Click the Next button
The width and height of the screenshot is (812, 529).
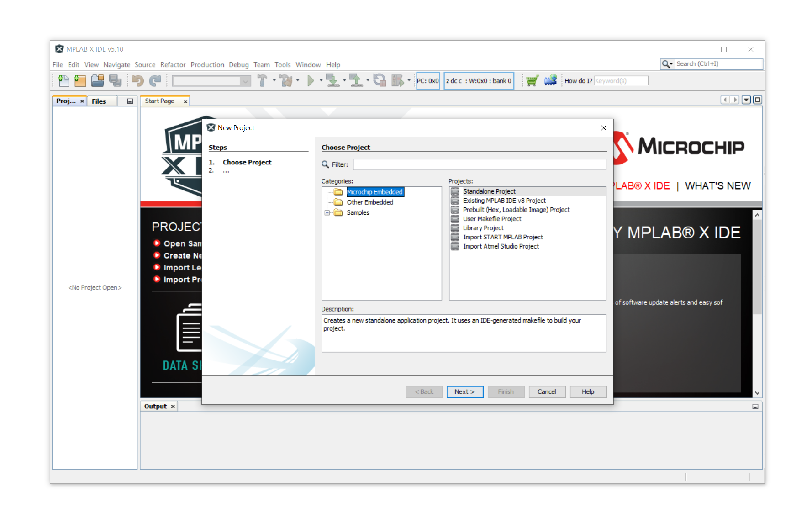click(464, 392)
